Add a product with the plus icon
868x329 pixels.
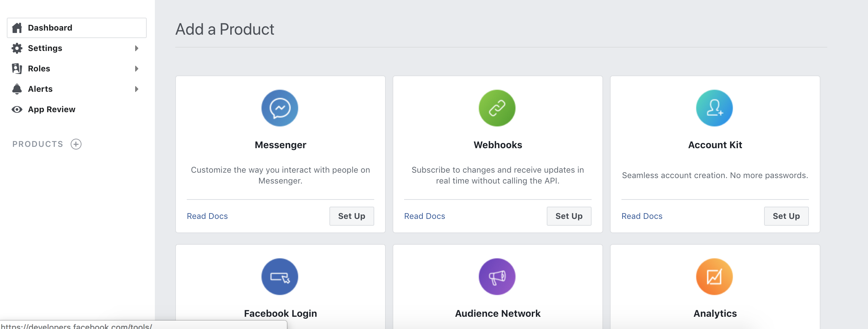coord(76,144)
